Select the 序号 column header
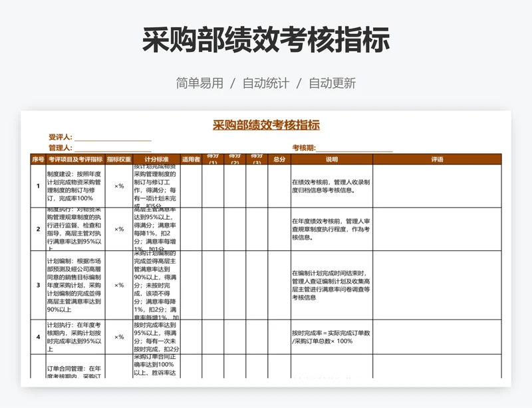 (x=38, y=159)
